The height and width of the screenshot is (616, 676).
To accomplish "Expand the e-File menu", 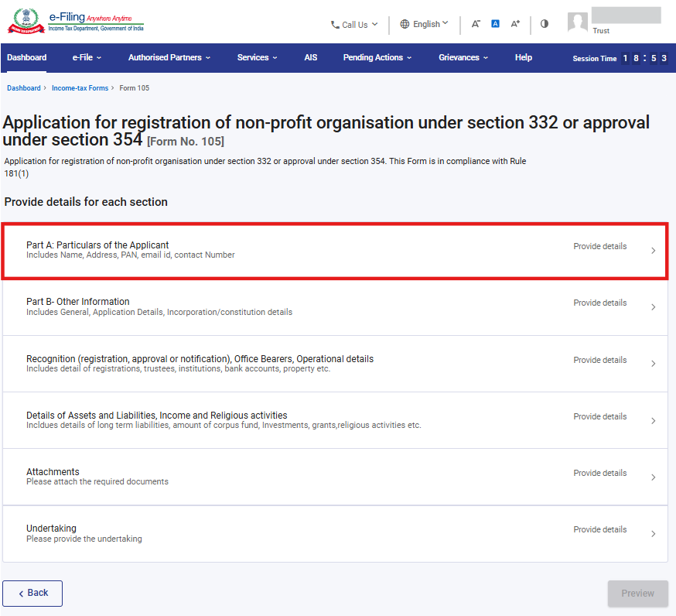I will tap(87, 57).
